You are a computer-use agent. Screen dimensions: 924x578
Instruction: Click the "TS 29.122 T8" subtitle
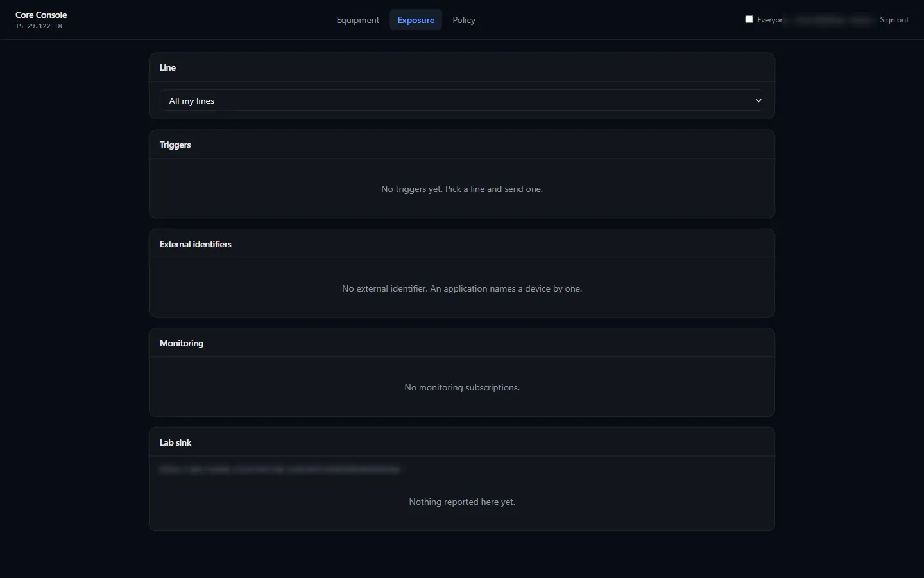[x=38, y=26]
